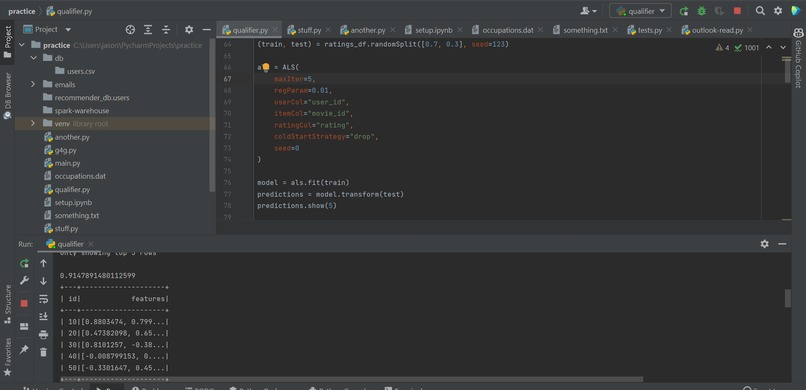Run qualifier configuration from top toolbar
Image resolution: width=806 pixels, height=390 pixels.
pyautogui.click(x=684, y=11)
